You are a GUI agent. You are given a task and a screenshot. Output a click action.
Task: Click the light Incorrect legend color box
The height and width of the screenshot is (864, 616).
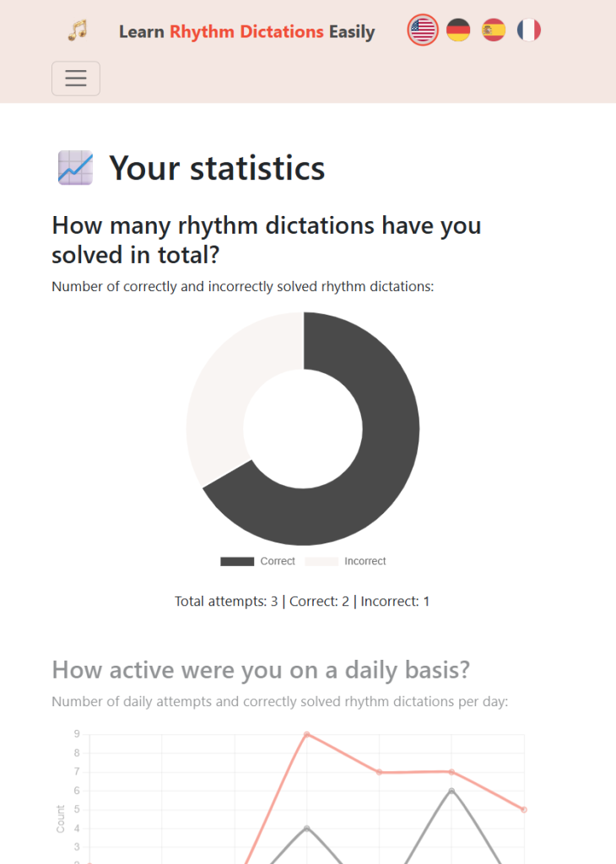[322, 561]
